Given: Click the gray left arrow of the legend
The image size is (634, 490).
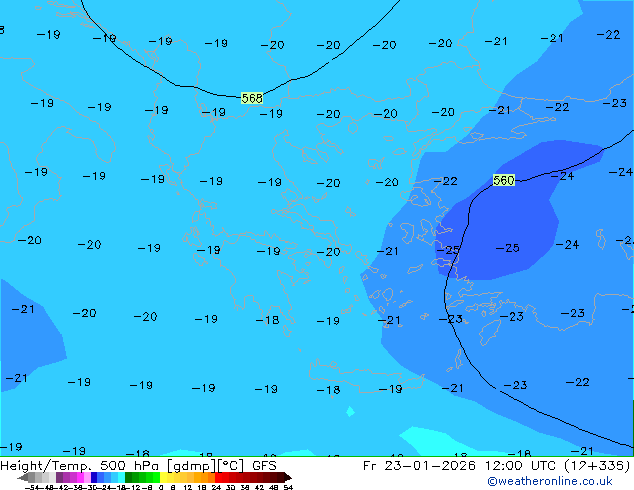Looking at the screenshot, I should [23, 477].
